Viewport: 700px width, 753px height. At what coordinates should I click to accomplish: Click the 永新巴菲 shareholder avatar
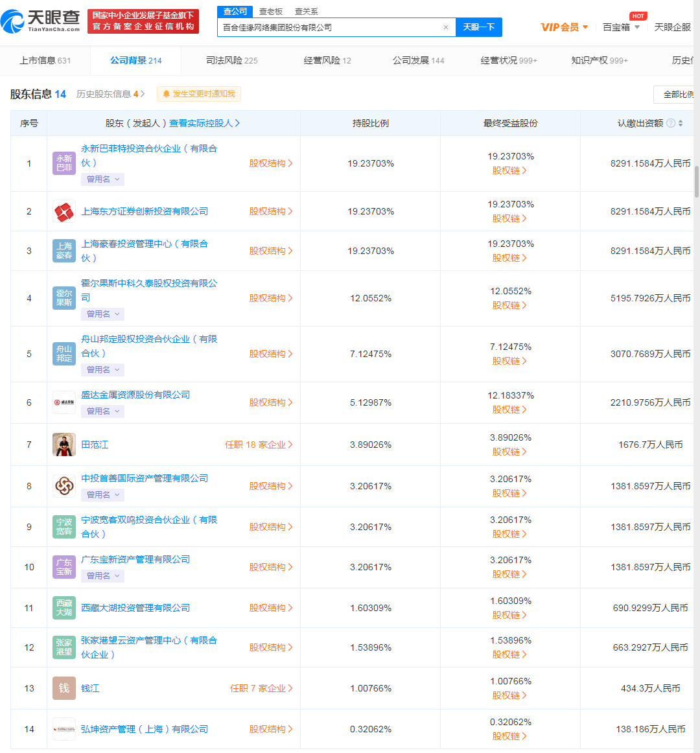pyautogui.click(x=64, y=163)
